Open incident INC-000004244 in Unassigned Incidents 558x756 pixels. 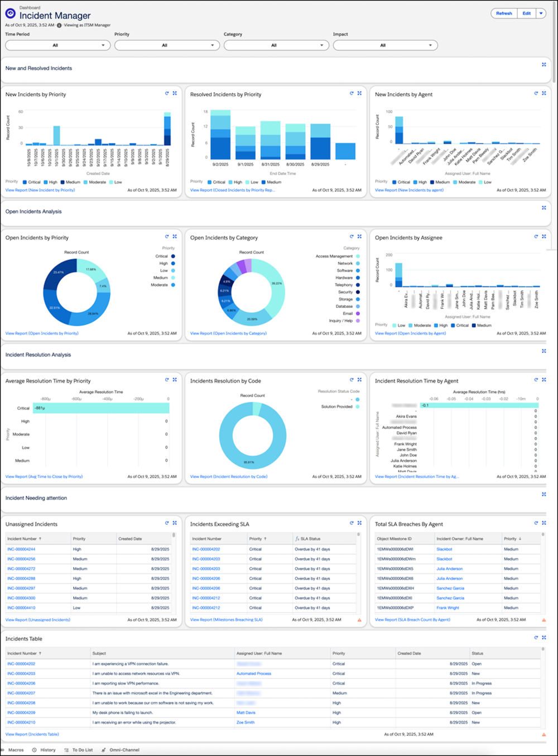pos(21,549)
